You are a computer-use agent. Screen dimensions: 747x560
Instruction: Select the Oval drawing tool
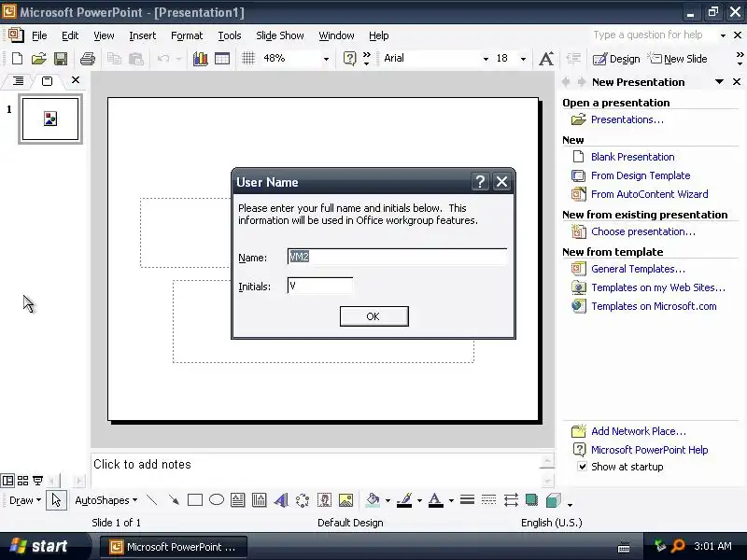(217, 500)
